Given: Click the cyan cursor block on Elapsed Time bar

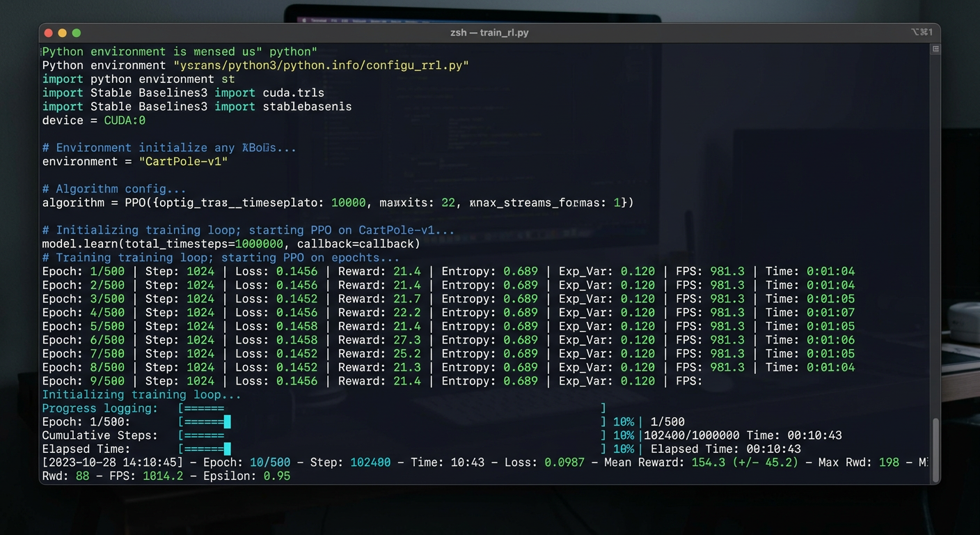Looking at the screenshot, I should click(x=228, y=449).
